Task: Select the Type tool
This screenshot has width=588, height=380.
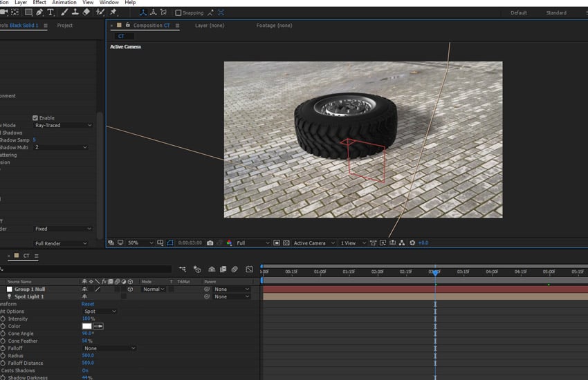Action: 51,12
